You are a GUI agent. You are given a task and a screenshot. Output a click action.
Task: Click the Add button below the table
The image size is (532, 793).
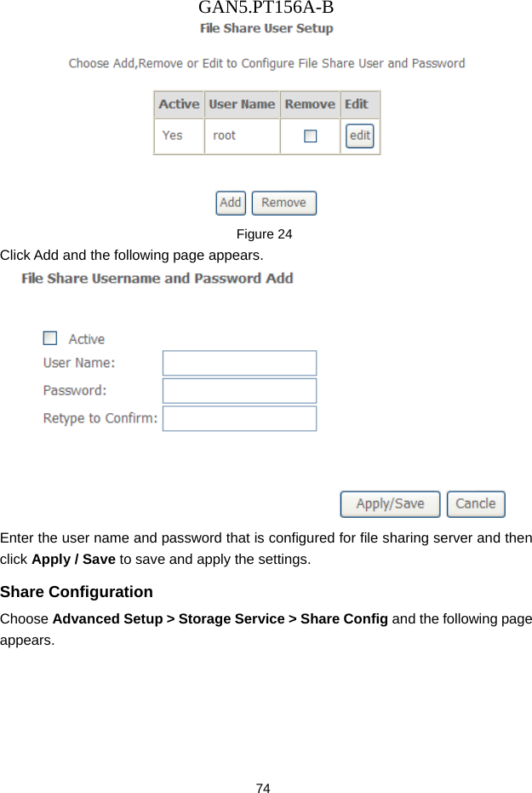point(230,203)
